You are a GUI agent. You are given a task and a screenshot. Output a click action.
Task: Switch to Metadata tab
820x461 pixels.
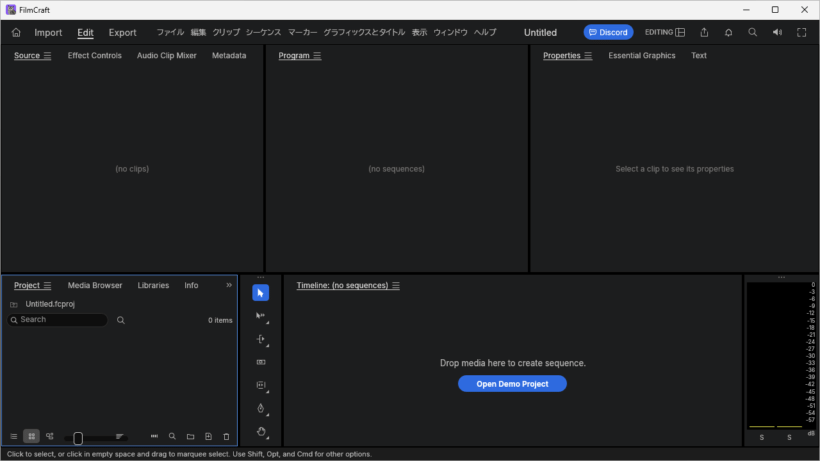click(x=229, y=55)
